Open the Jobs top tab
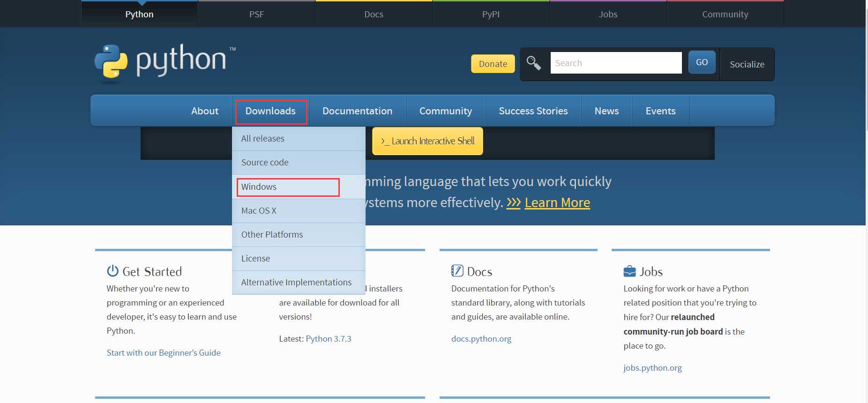 click(608, 14)
